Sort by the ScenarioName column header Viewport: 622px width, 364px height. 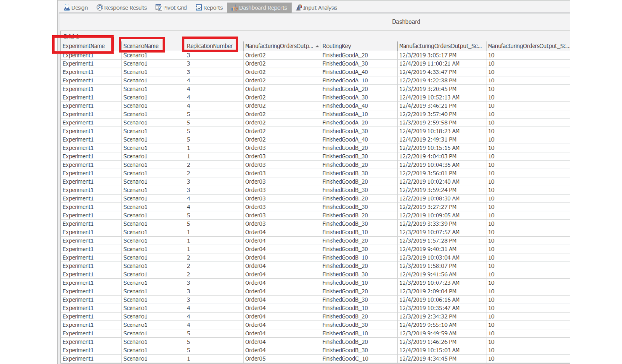pyautogui.click(x=141, y=46)
